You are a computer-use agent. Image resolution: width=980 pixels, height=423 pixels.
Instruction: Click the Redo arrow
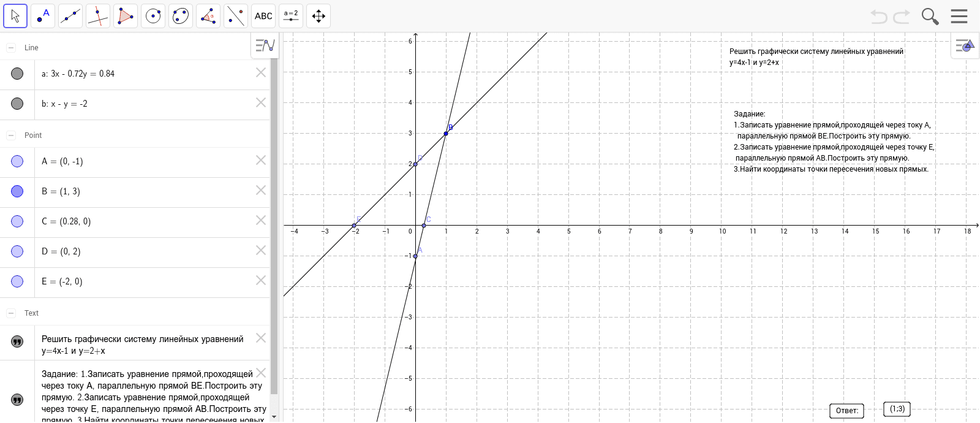902,17
